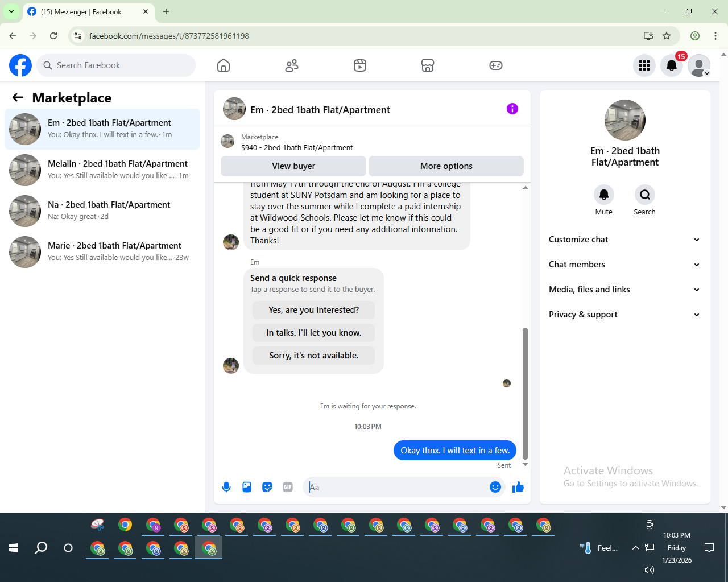This screenshot has height=582, width=728.
Task: Click the 'Okay thnx. I will text' message bubble
Action: 455,451
